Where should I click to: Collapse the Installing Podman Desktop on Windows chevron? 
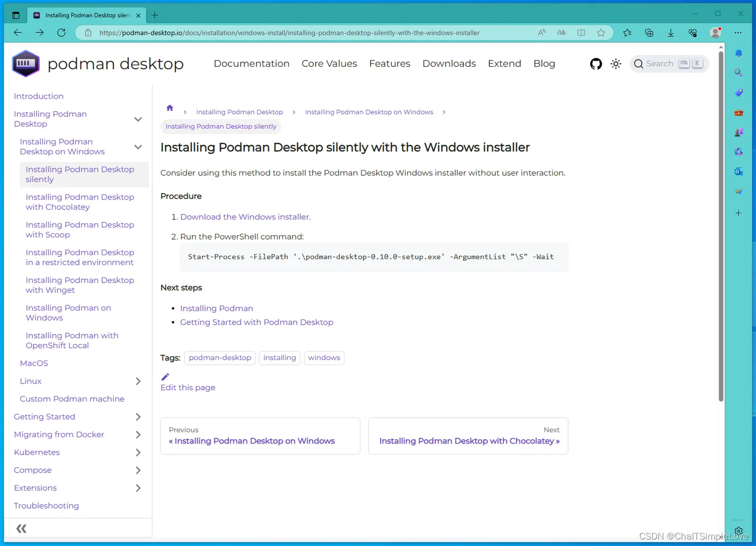point(138,147)
